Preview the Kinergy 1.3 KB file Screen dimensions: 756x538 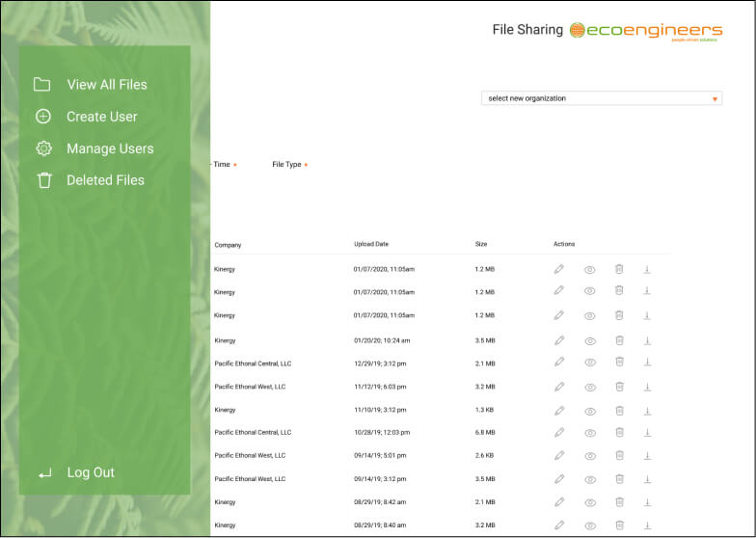click(x=590, y=411)
